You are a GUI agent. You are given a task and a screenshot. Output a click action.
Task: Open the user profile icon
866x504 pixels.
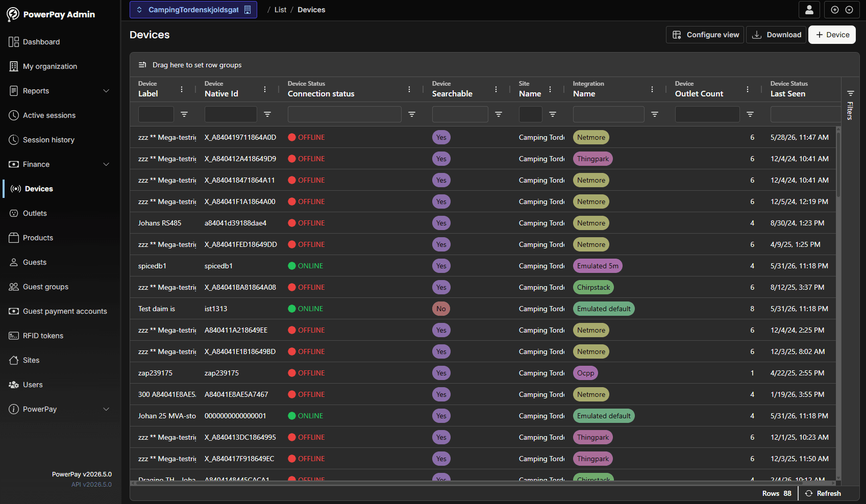pos(809,10)
